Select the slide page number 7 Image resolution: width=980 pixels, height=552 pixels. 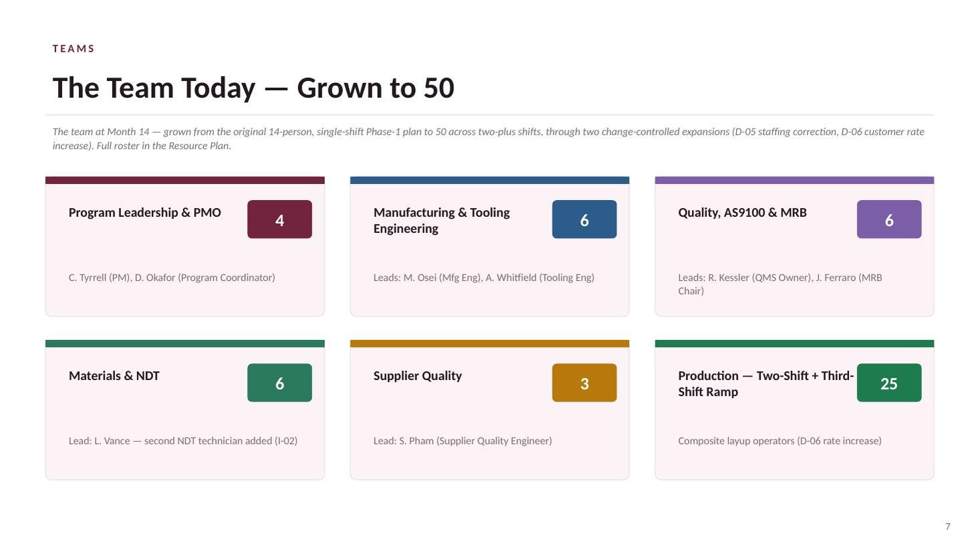[947, 527]
